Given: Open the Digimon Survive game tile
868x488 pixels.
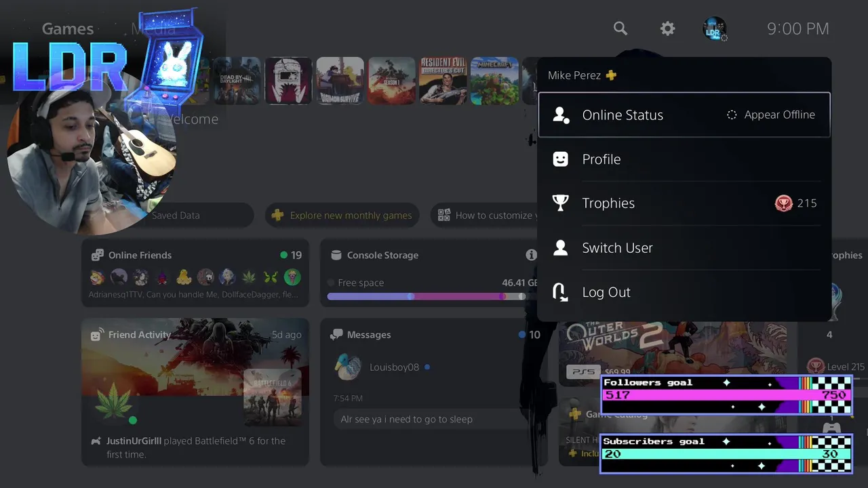Looking at the screenshot, I should (x=340, y=81).
